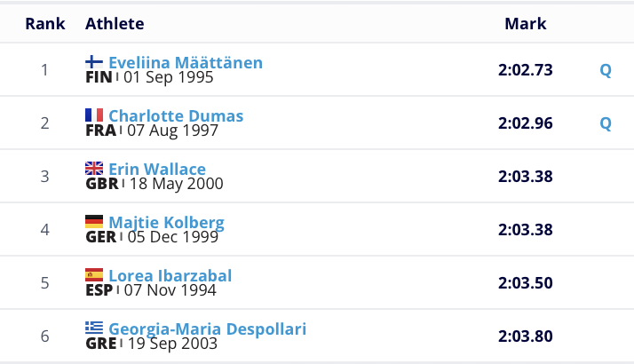Click the 2:03.50 mark
The height and width of the screenshot is (364, 634).
point(526,283)
